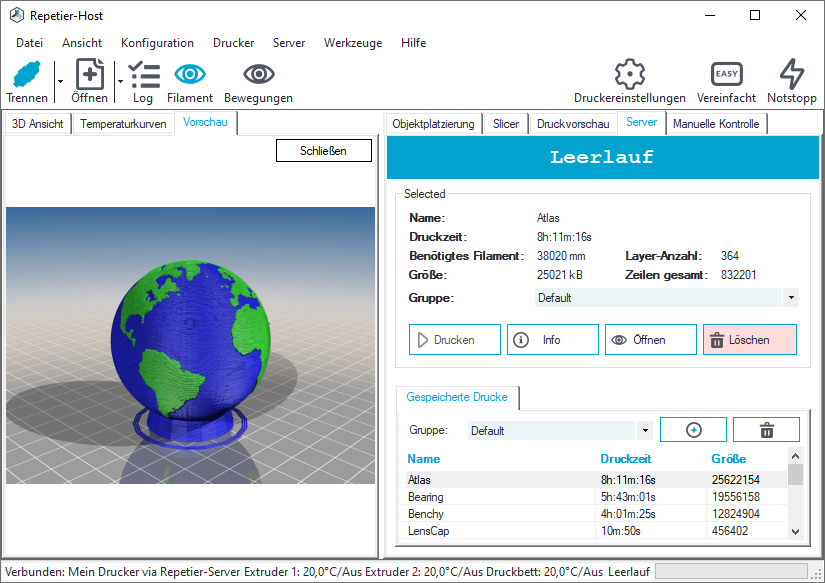Click the list scrollbar down arrow
Viewport: 825px width, 583px height.
coord(796,531)
